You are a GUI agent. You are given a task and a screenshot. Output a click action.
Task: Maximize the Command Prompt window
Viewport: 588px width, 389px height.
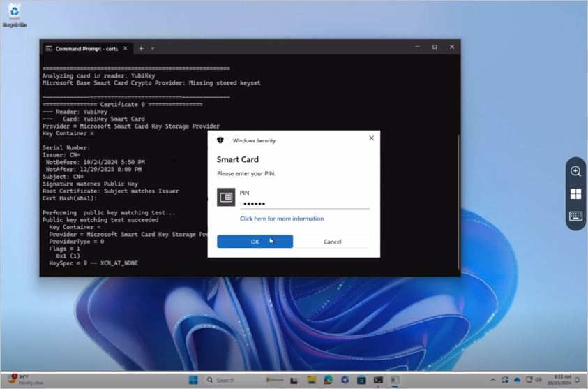(x=435, y=47)
